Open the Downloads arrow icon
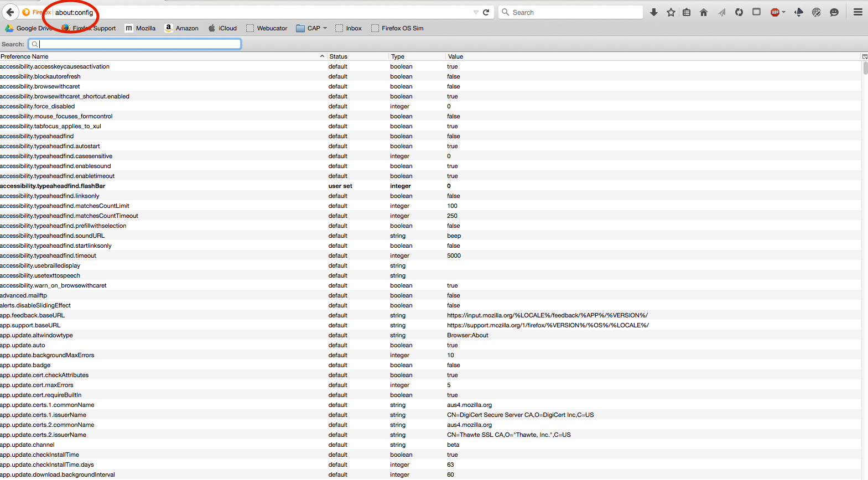The image size is (868, 480). (x=653, y=12)
